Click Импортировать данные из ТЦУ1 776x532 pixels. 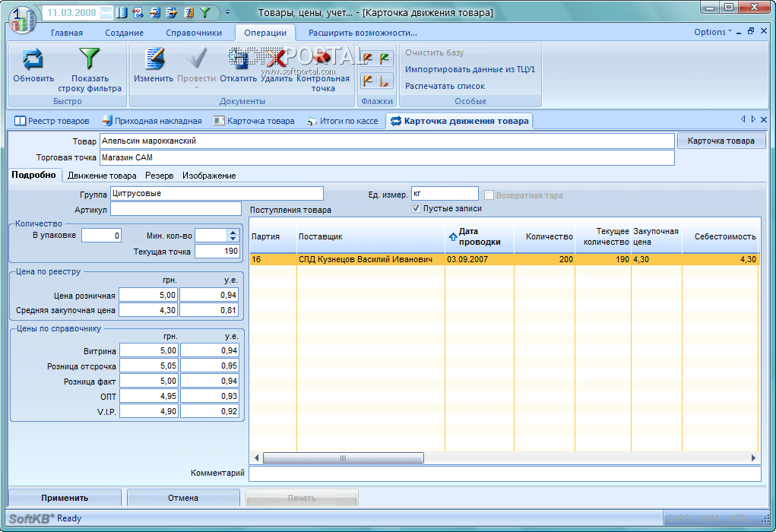(x=470, y=69)
